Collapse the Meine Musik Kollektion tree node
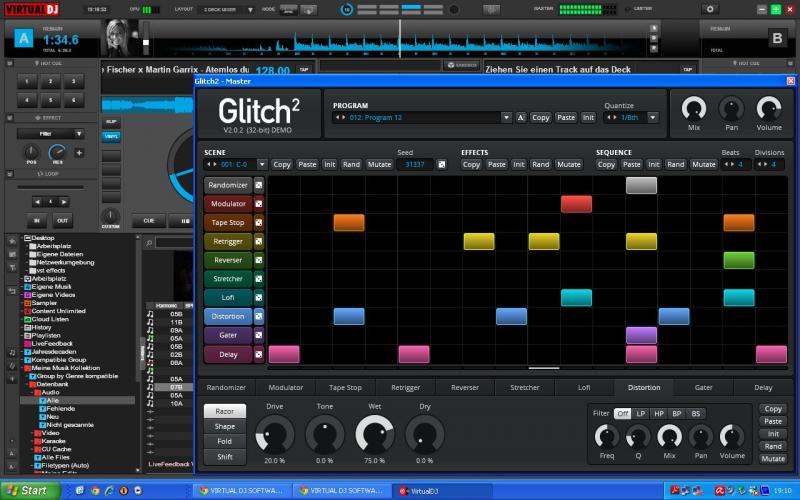This screenshot has width=800, height=500. [x=23, y=368]
